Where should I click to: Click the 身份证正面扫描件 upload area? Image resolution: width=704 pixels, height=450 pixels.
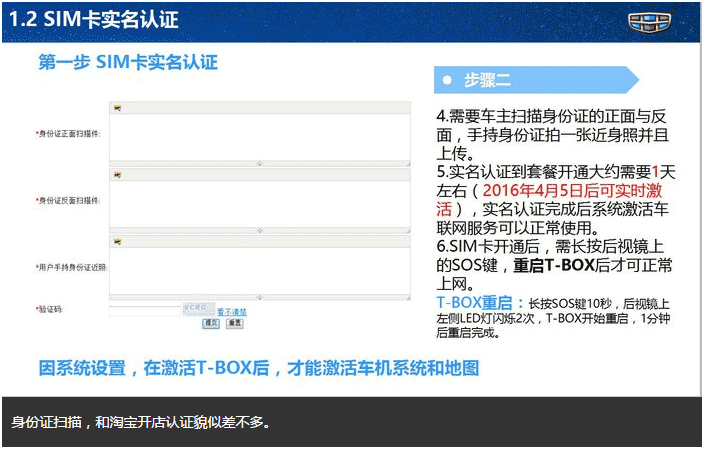coord(260,136)
